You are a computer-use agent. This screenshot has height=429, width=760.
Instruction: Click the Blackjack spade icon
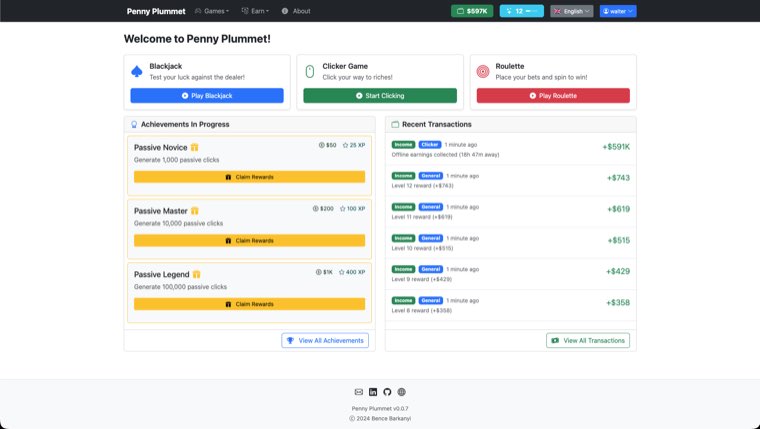(136, 71)
